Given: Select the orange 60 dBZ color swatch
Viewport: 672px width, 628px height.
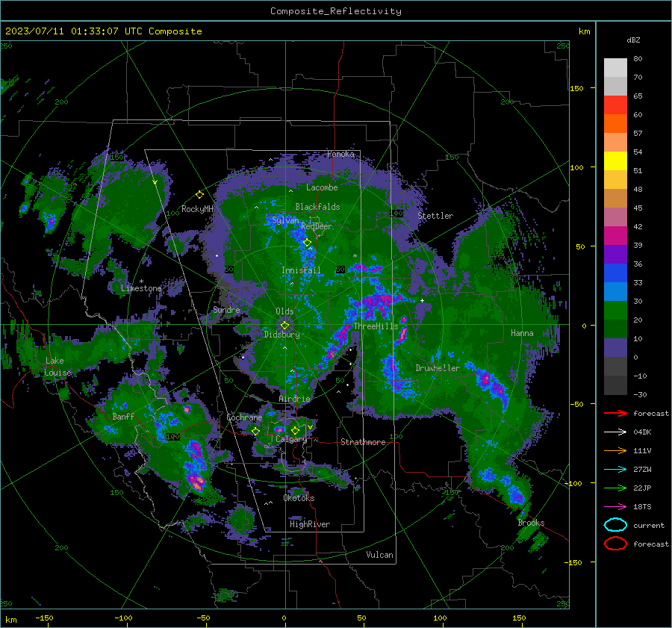Looking at the screenshot, I should click(615, 123).
